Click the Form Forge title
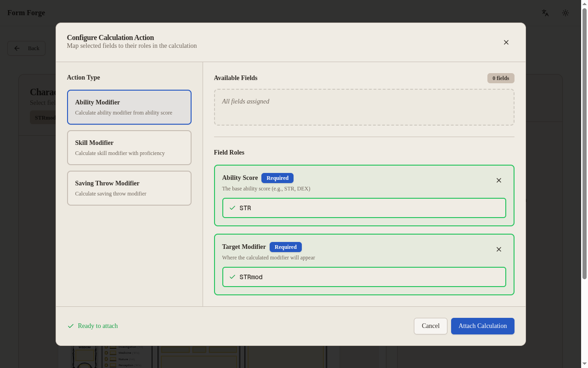 coord(26,13)
